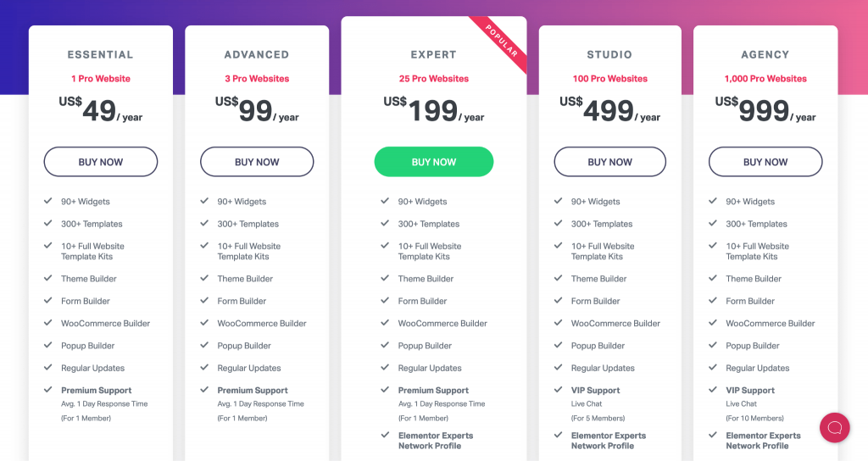The height and width of the screenshot is (461, 868).
Task: Click the checkmark beside Studio's Form Builder
Action: click(x=558, y=301)
